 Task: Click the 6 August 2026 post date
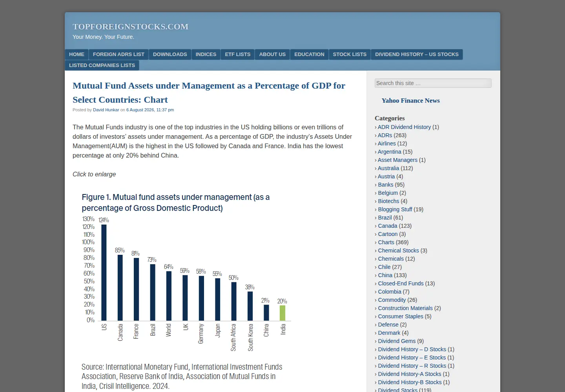pyautogui.click(x=150, y=110)
